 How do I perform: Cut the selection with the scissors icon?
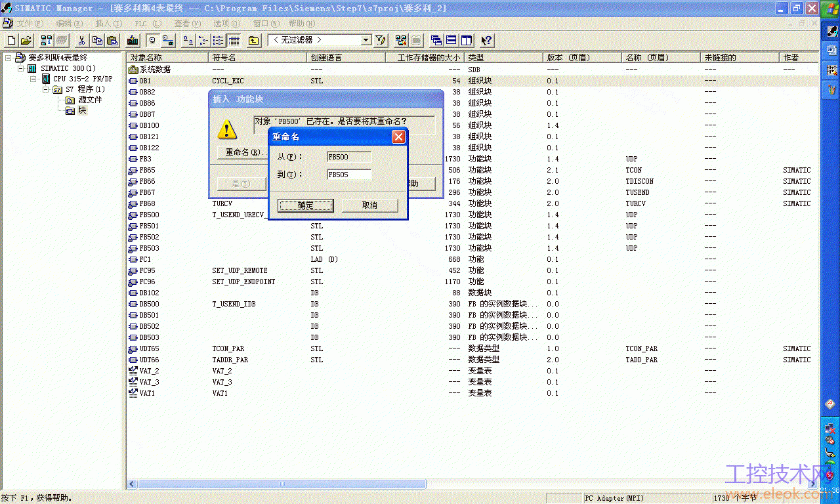[82, 41]
